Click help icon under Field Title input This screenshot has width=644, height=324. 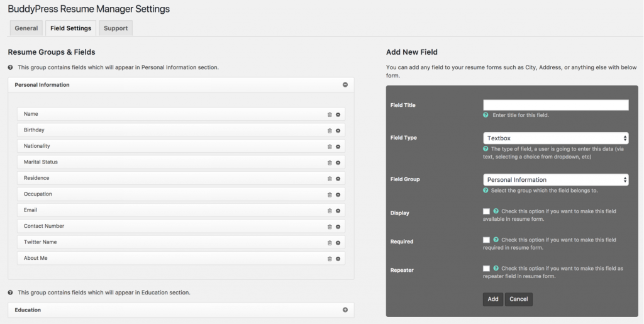[x=486, y=115]
